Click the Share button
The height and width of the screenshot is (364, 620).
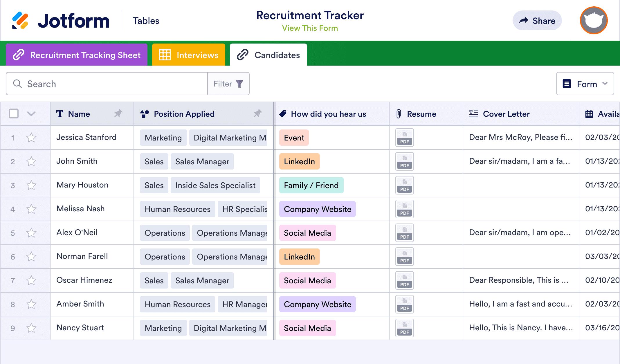(537, 20)
